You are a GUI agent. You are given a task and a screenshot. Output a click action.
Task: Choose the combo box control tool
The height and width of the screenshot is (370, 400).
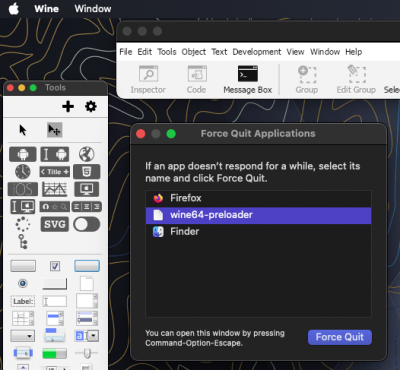[87, 336]
